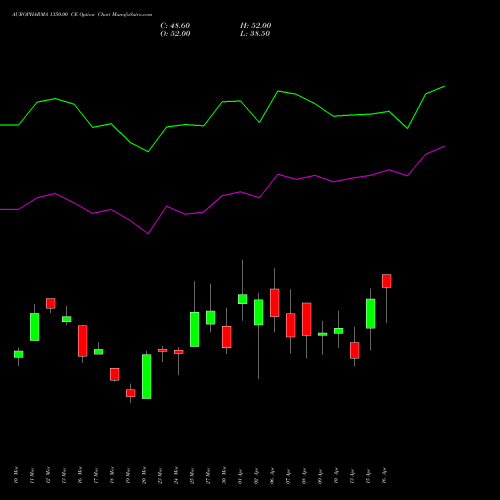Select the close value C: 48.60

(x=175, y=26)
